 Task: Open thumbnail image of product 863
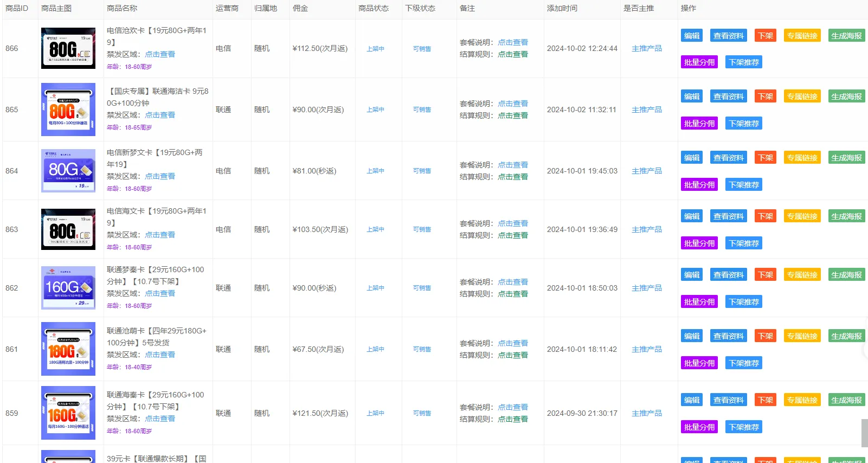pos(68,229)
